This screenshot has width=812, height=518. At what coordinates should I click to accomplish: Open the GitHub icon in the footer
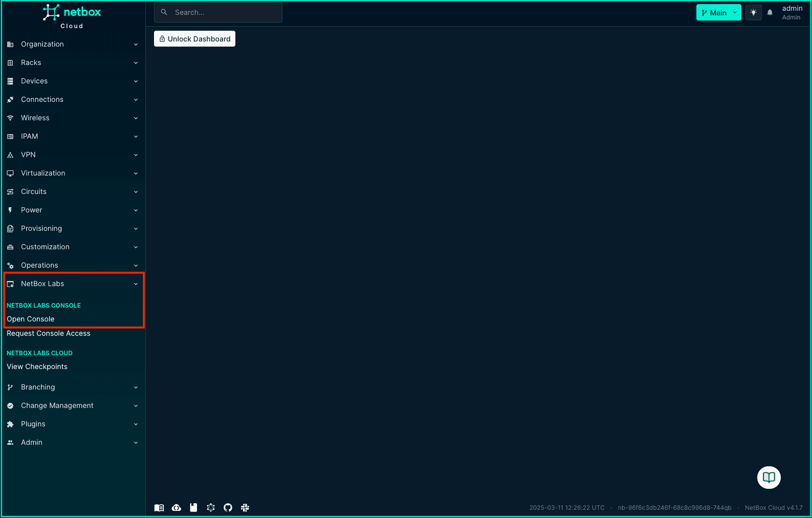(228, 508)
